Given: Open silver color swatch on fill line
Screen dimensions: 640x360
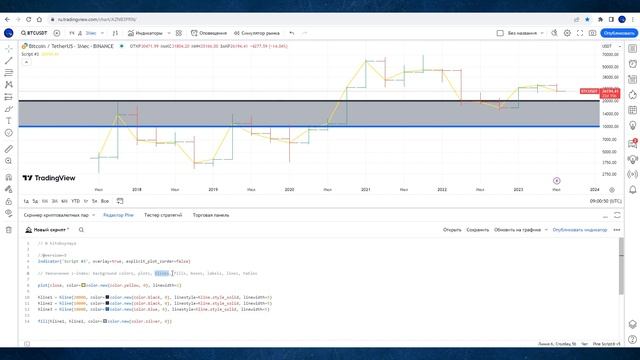Looking at the screenshot, I should click(x=105, y=321).
